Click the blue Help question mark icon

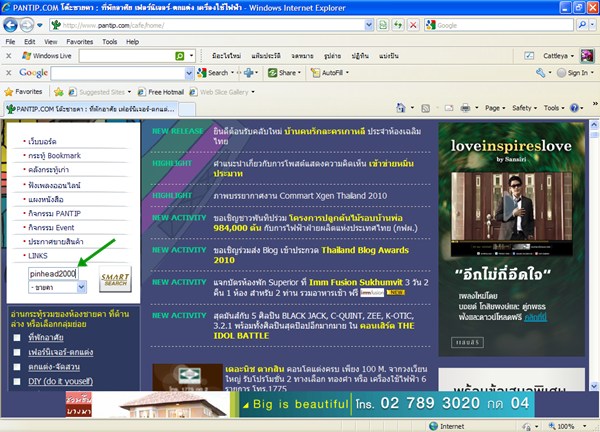click(x=574, y=108)
